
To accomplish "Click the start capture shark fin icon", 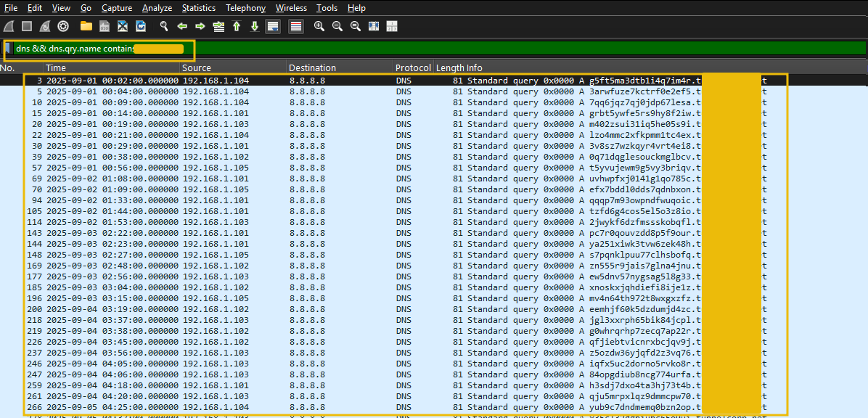I will click(x=9, y=26).
